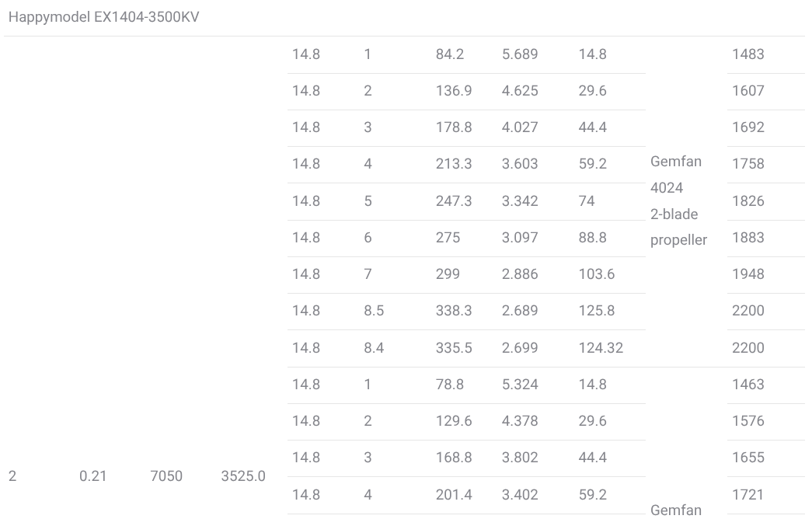Select the 7050 value cell

(x=166, y=476)
